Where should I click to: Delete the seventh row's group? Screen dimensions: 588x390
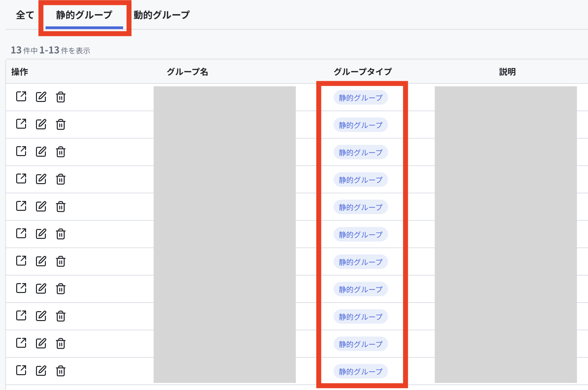[x=61, y=261]
